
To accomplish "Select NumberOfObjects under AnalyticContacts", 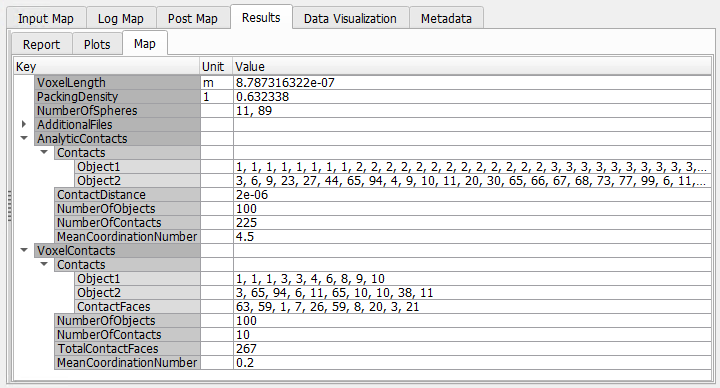I will pos(127,208).
